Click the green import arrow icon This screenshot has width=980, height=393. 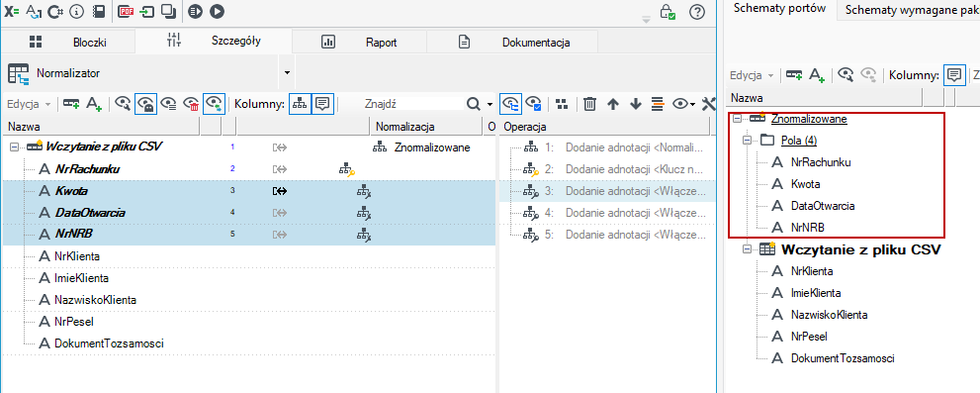point(147,11)
